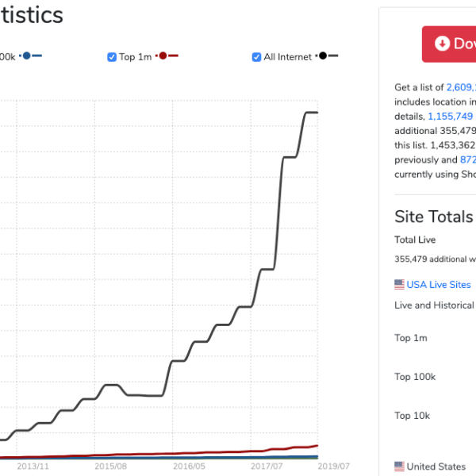Click the 2017/07 x-axis label
The width and height of the screenshot is (476, 476).
tap(267, 466)
